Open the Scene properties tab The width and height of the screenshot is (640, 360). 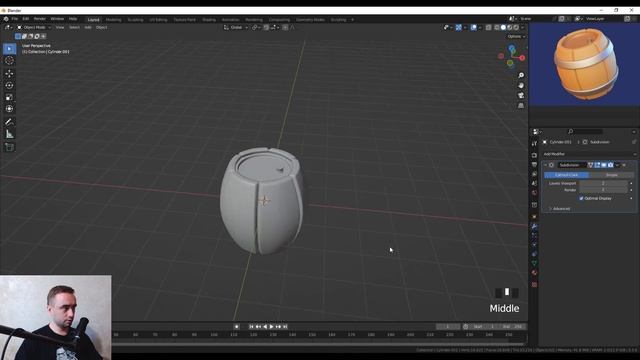[534, 183]
